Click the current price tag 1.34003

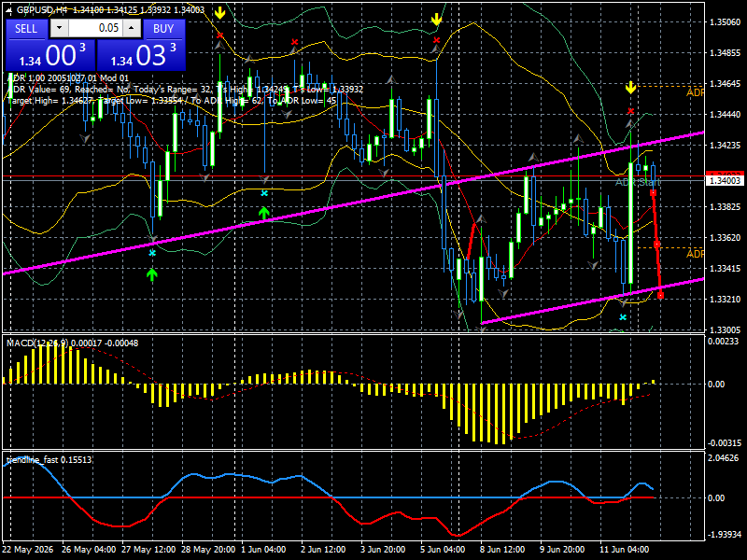[726, 180]
